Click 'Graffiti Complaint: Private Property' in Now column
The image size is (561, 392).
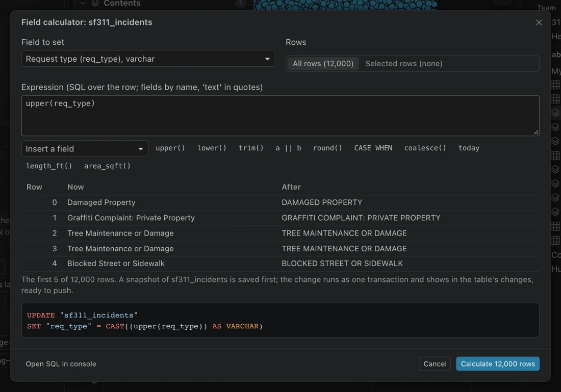tap(131, 218)
